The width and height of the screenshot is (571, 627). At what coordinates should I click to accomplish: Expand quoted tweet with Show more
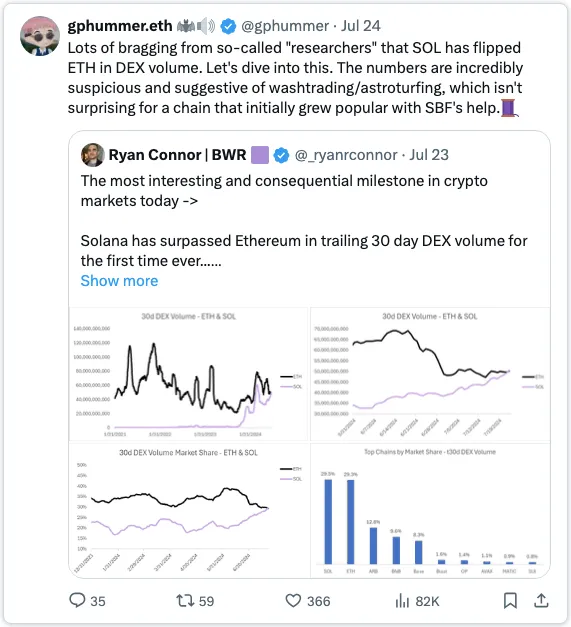(119, 281)
